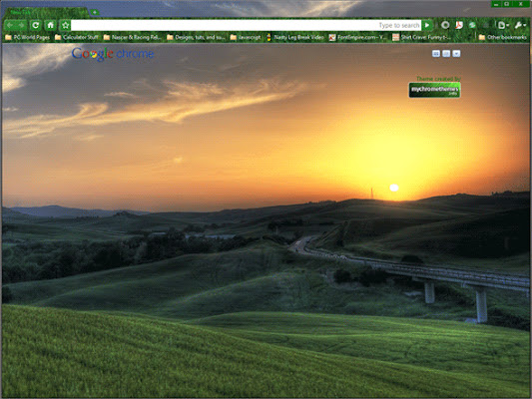Click the mychromethemes banner link
This screenshot has height=399, width=532.
tap(434, 90)
